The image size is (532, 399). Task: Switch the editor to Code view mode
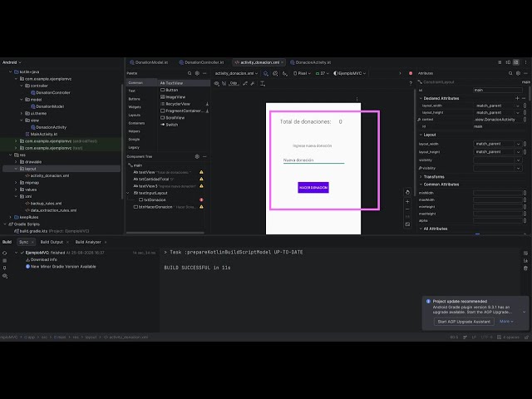click(x=500, y=62)
